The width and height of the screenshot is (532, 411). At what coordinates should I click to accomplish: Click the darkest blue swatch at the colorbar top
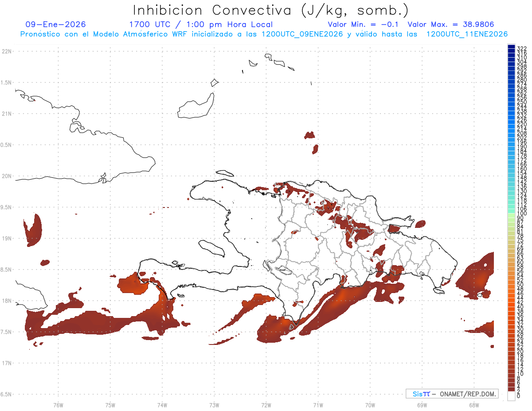[511, 47]
